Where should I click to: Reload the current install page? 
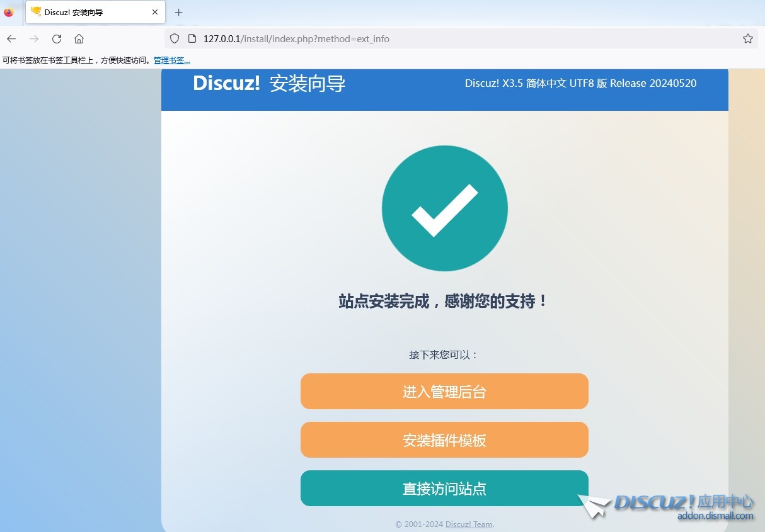click(57, 39)
